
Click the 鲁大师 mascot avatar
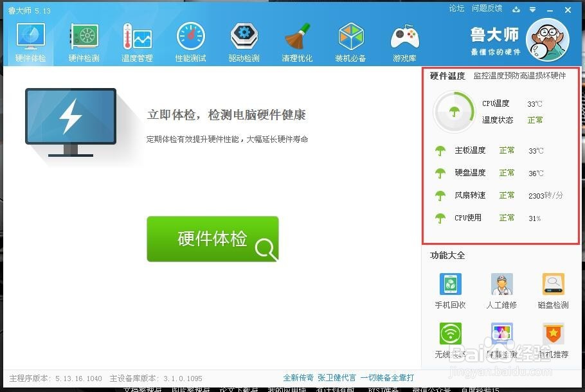[547, 40]
